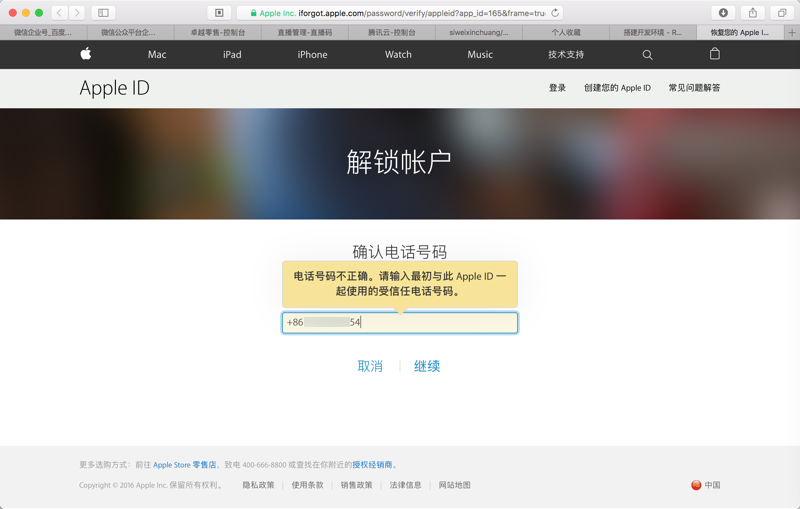Viewport: 800px width, 509px height.
Task: Open the search magnifier icon in the Apple nav
Action: (x=647, y=55)
